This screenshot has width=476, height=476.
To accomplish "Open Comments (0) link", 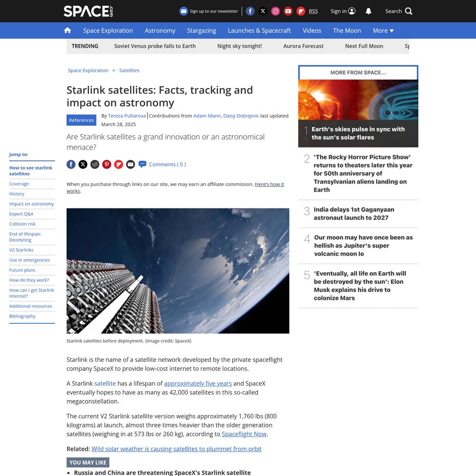I will (167, 164).
